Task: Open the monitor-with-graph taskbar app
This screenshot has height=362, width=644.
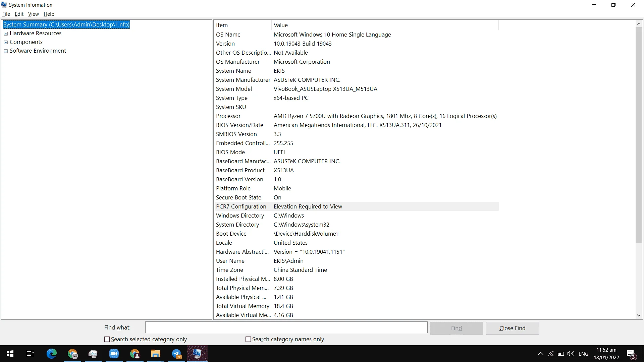Action: pyautogui.click(x=93, y=354)
